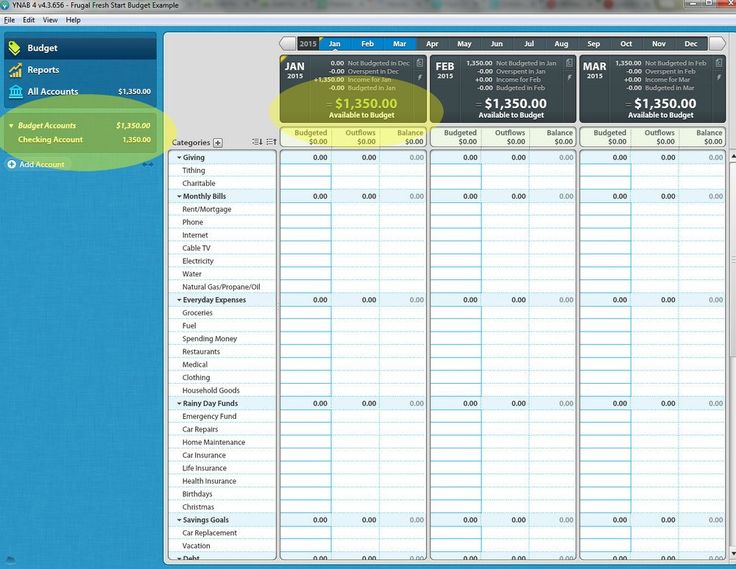Screen dimensions: 736x569
Task: Open the MAR month note icon
Action: [719, 62]
